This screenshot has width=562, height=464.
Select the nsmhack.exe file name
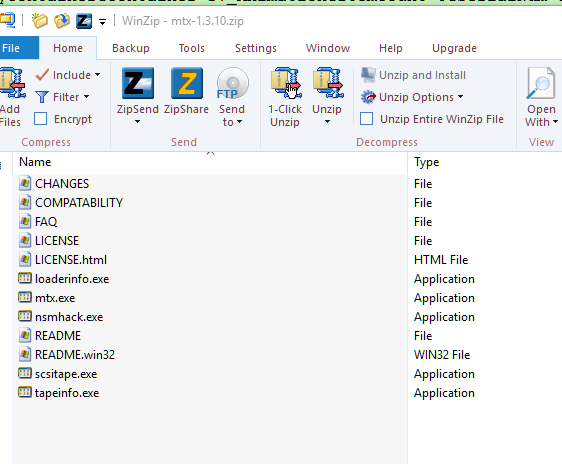(69, 317)
